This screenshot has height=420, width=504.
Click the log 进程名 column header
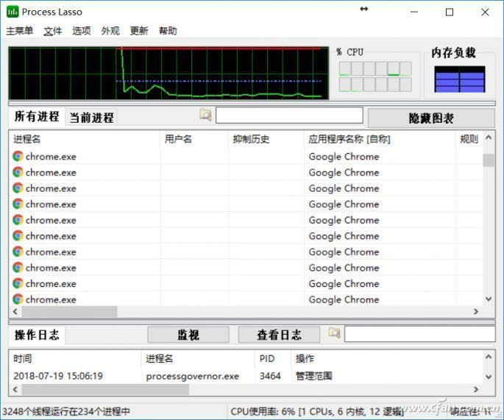pos(198,359)
